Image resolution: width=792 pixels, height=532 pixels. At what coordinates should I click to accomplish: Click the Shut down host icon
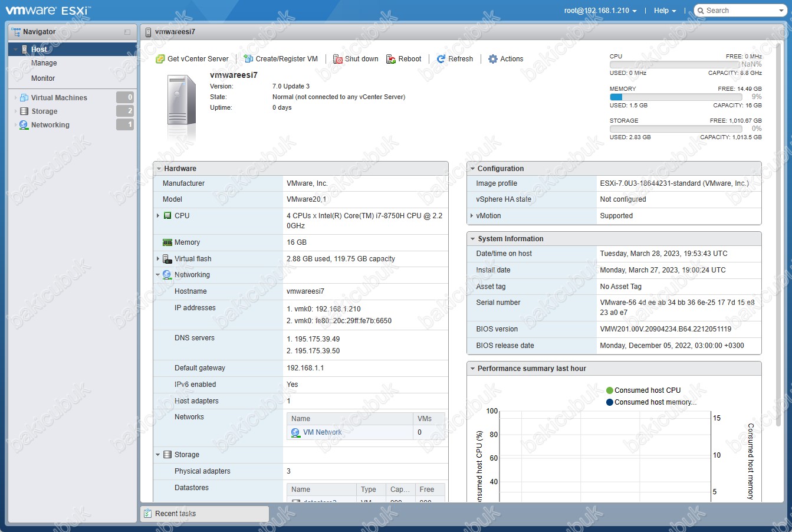pos(338,59)
